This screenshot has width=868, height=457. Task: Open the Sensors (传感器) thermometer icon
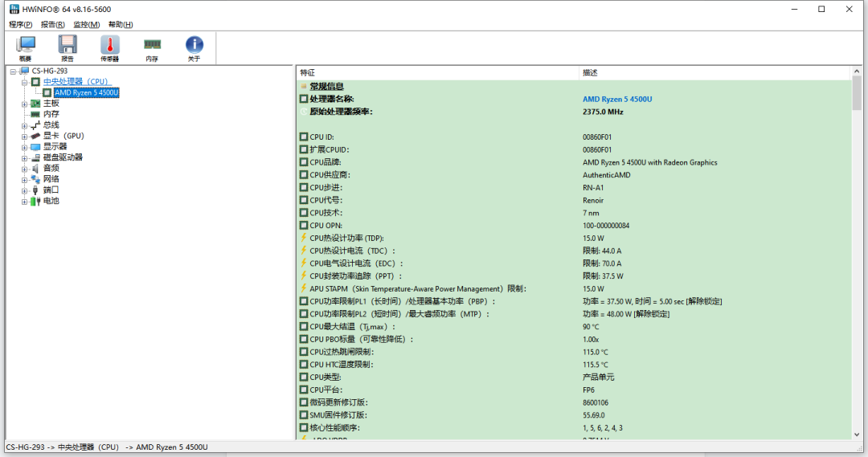pyautogui.click(x=109, y=48)
